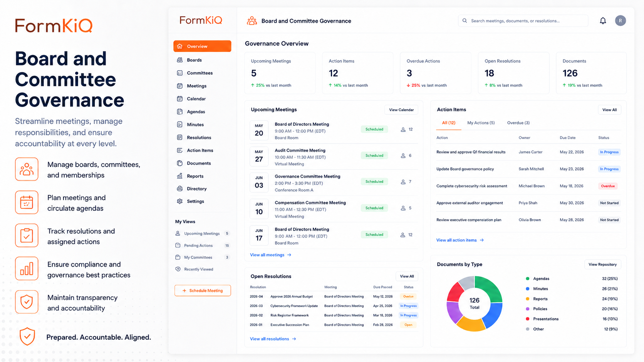Switch to My Actions (5) tab
Image resolution: width=644 pixels, height=362 pixels.
(481, 123)
